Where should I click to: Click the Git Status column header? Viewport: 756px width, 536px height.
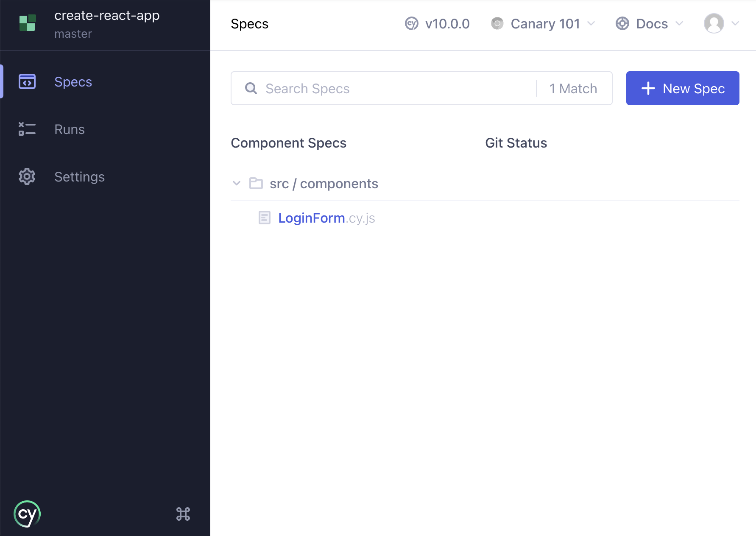pos(516,143)
